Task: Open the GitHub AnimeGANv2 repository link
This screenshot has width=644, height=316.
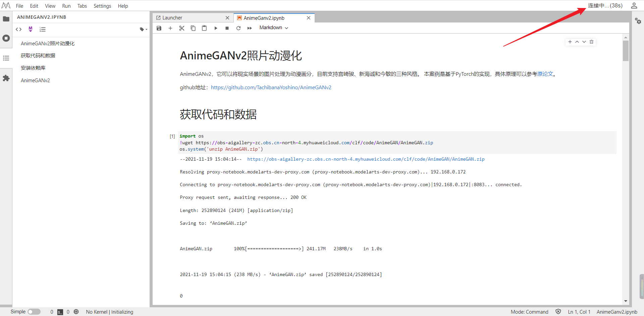Action: [x=271, y=88]
